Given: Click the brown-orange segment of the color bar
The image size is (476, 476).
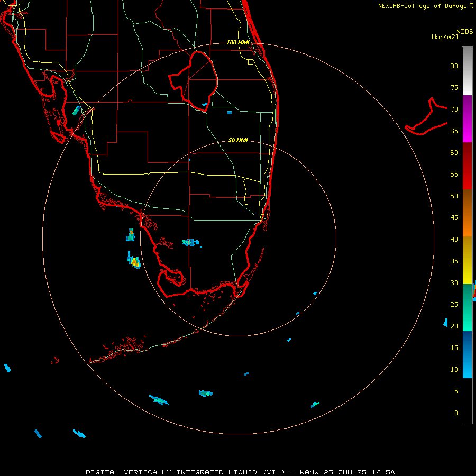Looking at the screenshot, I should pyautogui.click(x=467, y=213).
